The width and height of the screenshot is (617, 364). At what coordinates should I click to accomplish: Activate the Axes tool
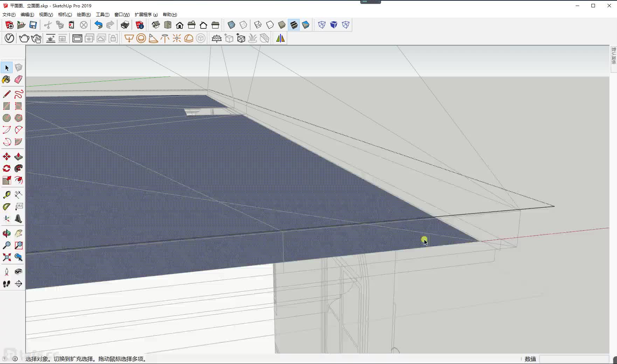coord(6,219)
